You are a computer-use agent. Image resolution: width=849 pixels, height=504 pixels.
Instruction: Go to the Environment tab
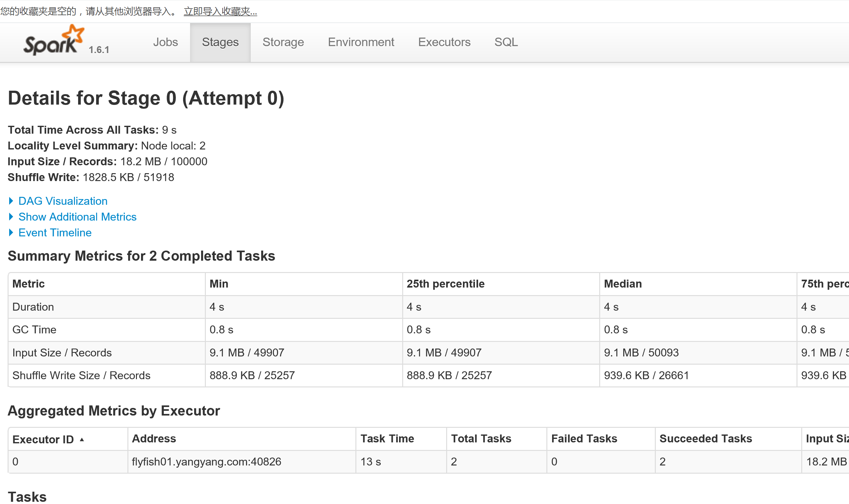[361, 42]
